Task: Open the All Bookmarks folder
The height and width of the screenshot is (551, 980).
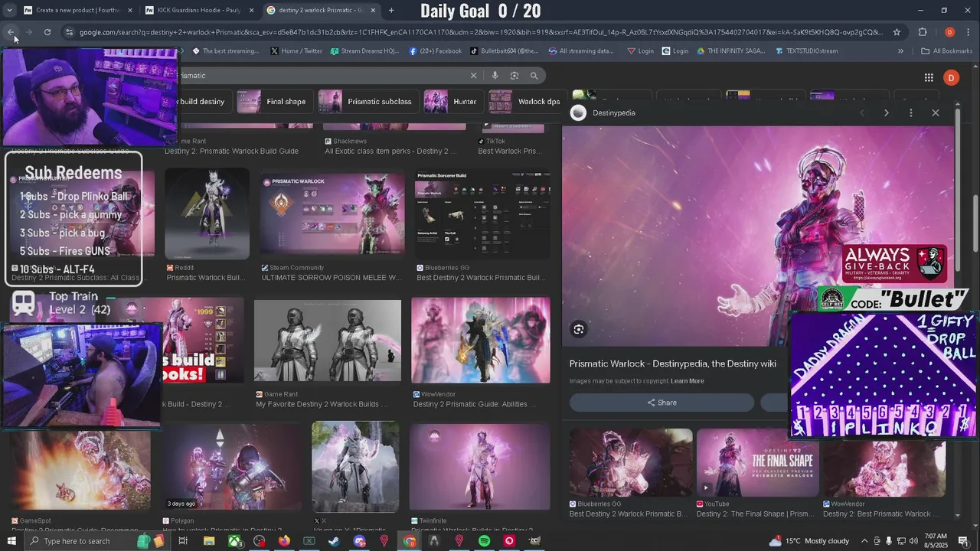Action: pos(946,51)
